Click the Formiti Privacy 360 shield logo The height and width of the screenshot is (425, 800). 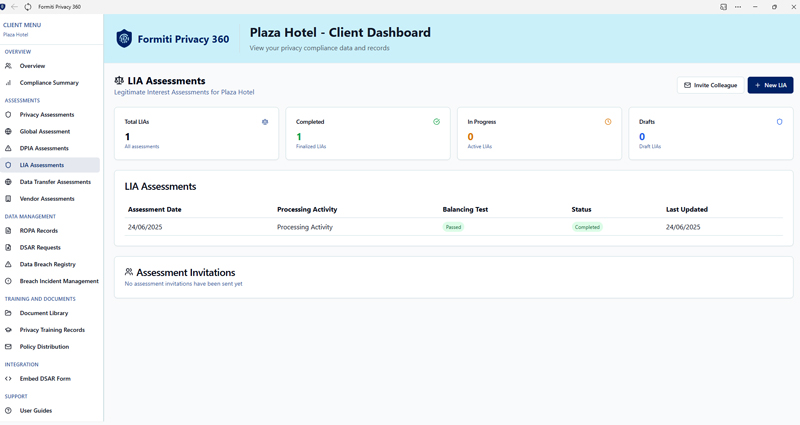(124, 39)
